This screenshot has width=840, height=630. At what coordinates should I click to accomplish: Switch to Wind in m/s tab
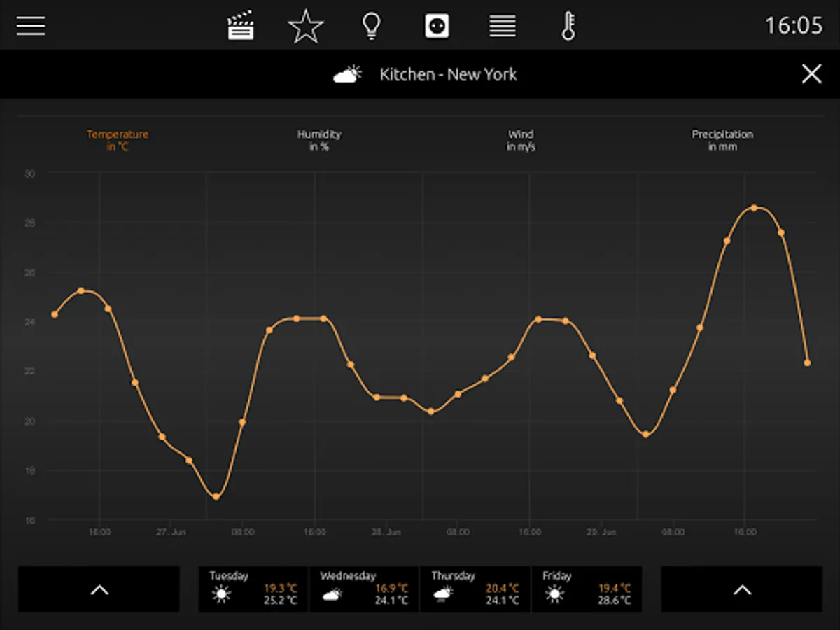(x=521, y=140)
